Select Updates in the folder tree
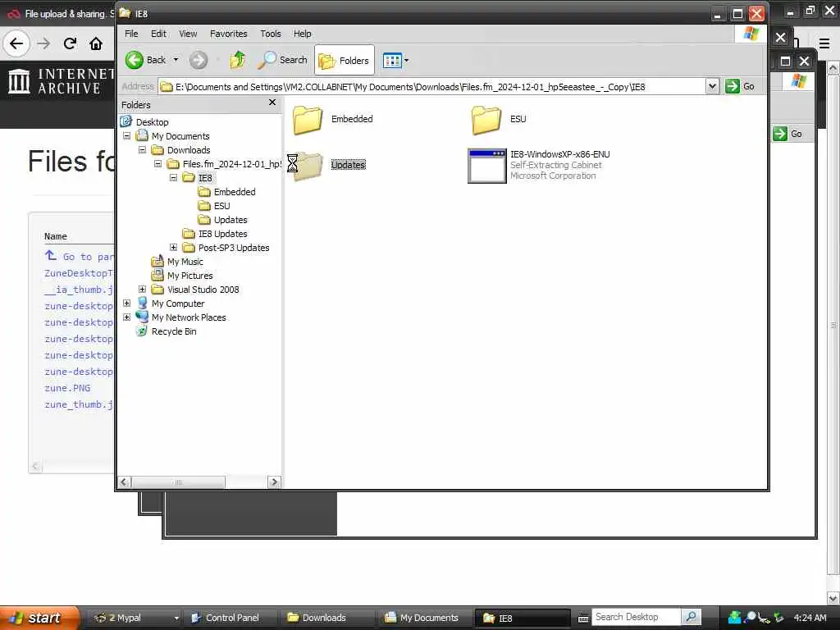This screenshot has height=630, width=840. (231, 220)
